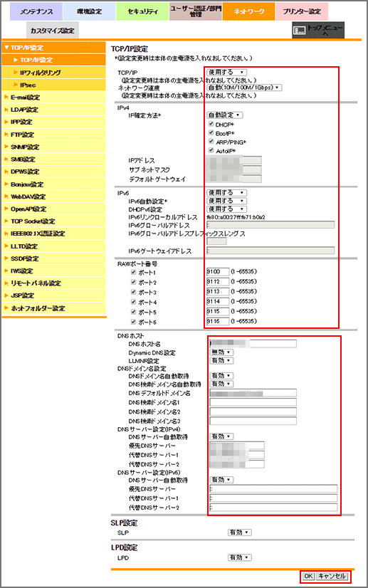Open the ユーザー認証/部門管理 tab
This screenshot has height=588, width=368.
196,11
